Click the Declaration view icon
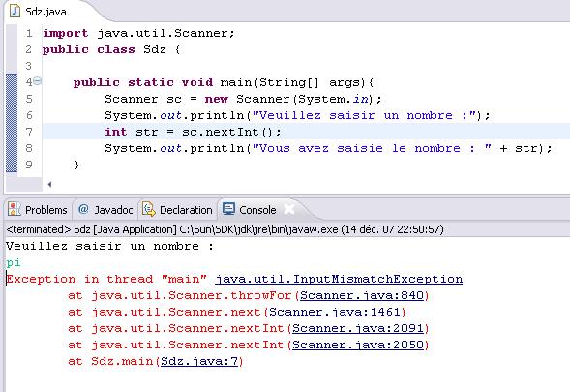Viewport: 570px width, 392px height. pyautogui.click(x=148, y=209)
